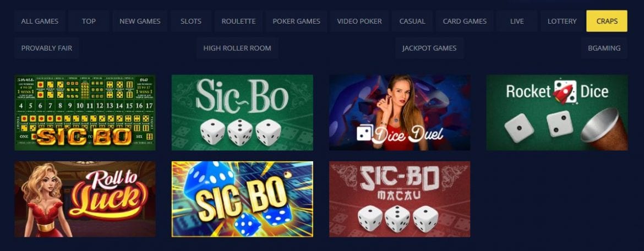Open the Video Poker category
The width and height of the screenshot is (644, 251).
359,21
